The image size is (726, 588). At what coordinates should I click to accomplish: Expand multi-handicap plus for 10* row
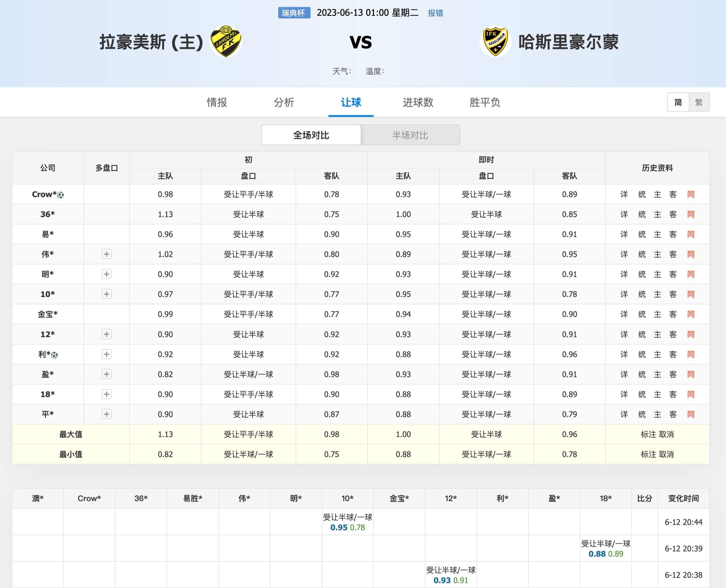click(107, 294)
